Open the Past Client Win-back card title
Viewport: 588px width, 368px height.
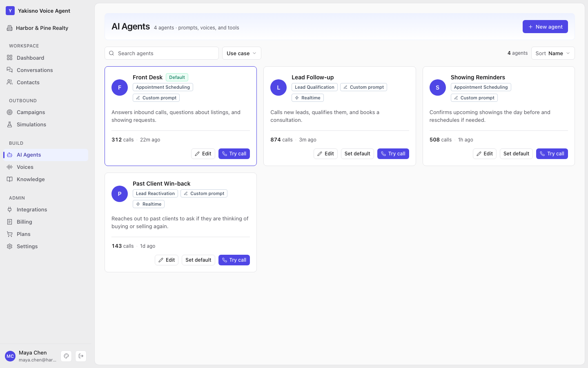pos(161,184)
